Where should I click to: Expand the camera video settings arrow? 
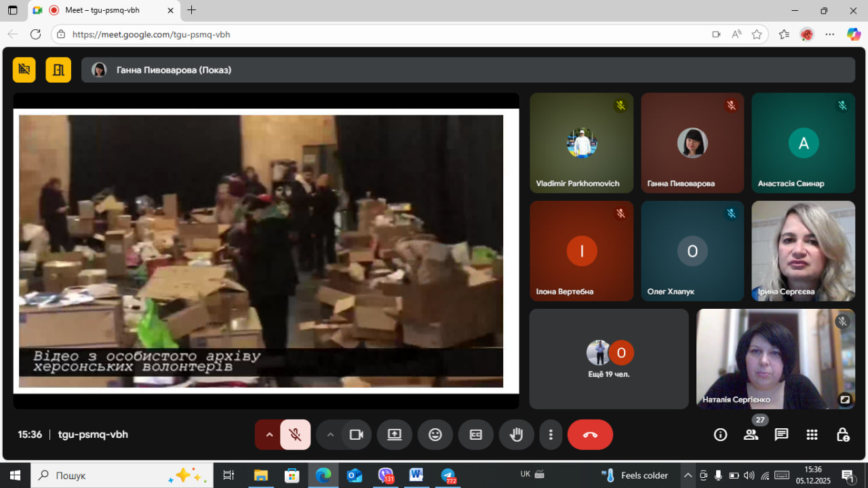[330, 434]
